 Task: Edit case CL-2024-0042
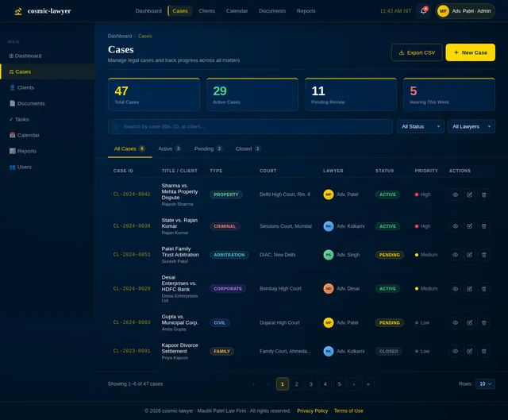coord(470,195)
